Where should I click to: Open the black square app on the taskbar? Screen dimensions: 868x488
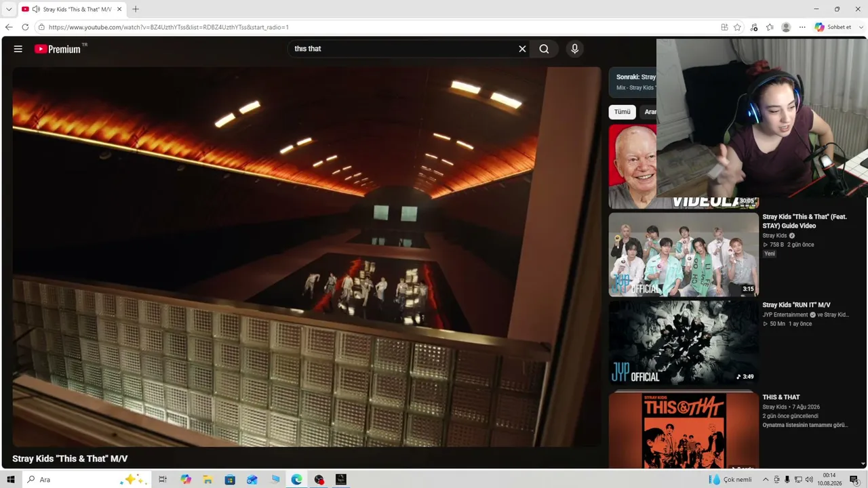(341, 480)
